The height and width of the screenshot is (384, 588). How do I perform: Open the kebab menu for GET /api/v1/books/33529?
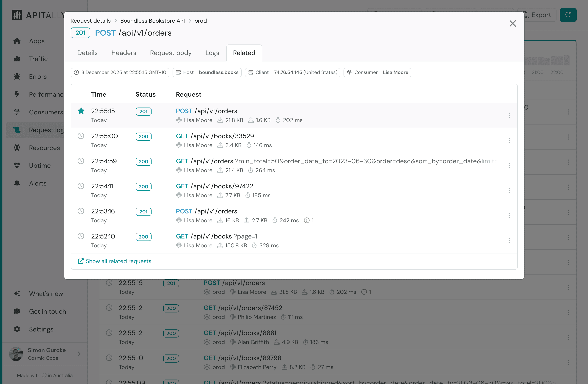click(x=509, y=140)
